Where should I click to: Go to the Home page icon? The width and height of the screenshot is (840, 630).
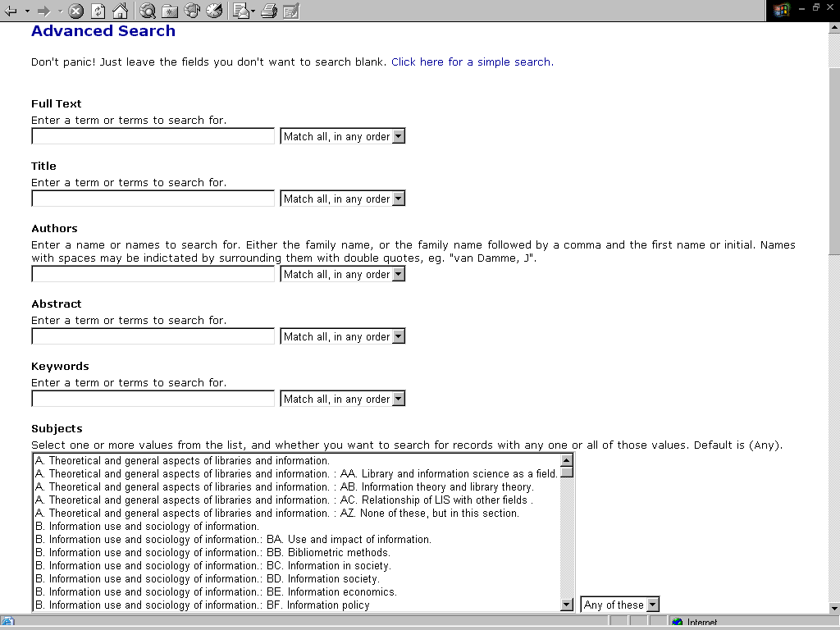pyautogui.click(x=120, y=11)
